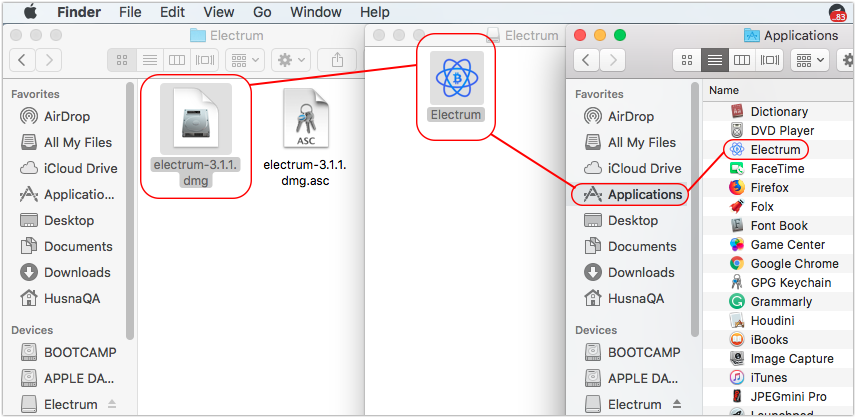Open iCloud Drive in Applications window sidebar
This screenshot has height=418, width=856.
point(632,169)
